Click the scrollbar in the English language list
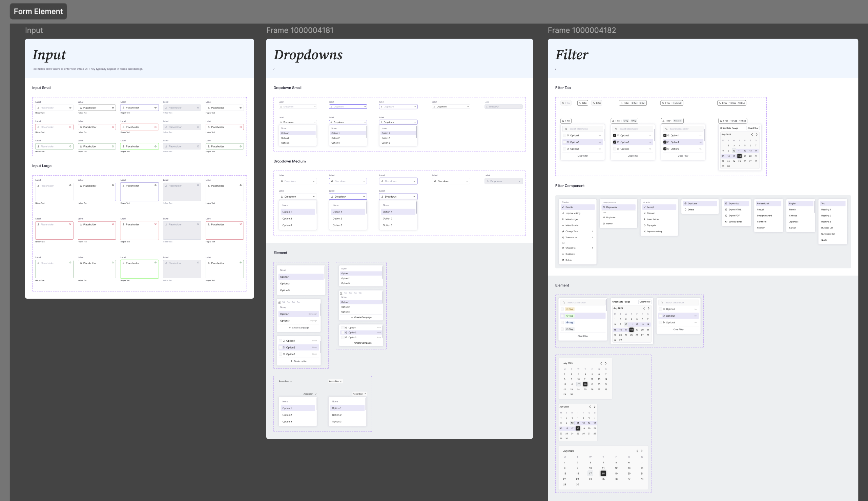 click(814, 207)
